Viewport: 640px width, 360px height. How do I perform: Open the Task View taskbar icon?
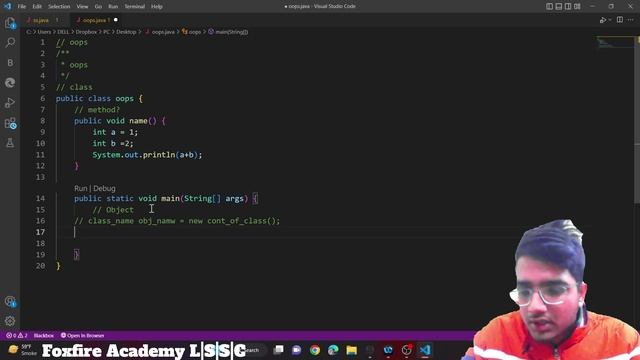(x=278, y=350)
